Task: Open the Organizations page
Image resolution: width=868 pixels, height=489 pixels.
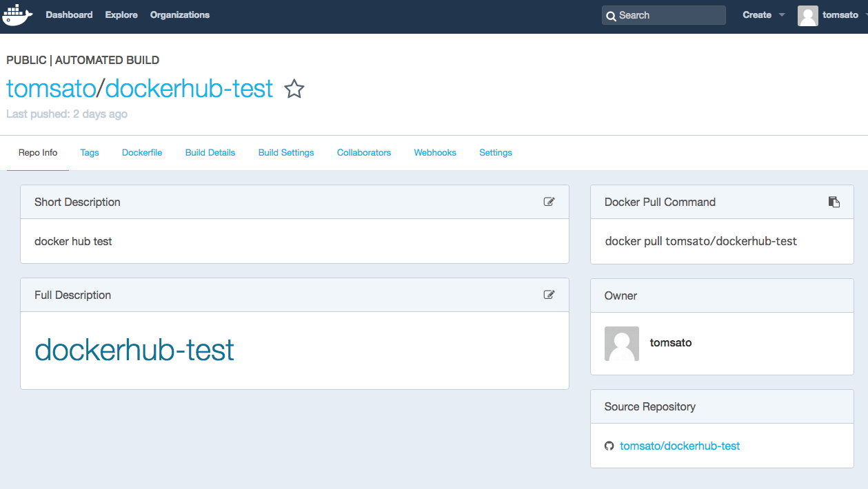Action: point(179,14)
